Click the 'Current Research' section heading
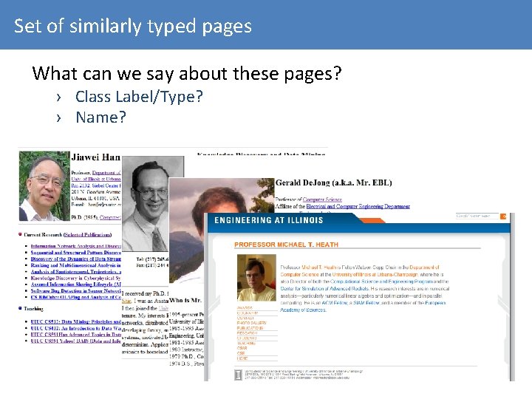This screenshot has width=532, height=399. pyautogui.click(x=43, y=234)
